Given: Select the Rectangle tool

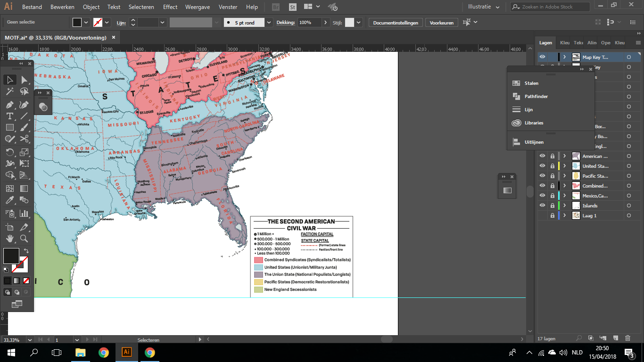Looking at the screenshot, I should point(10,127).
